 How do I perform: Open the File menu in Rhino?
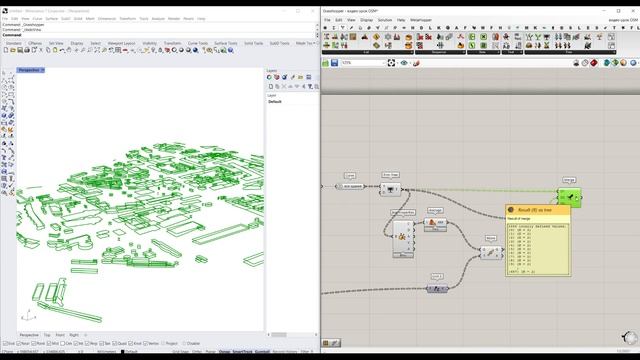4,19
